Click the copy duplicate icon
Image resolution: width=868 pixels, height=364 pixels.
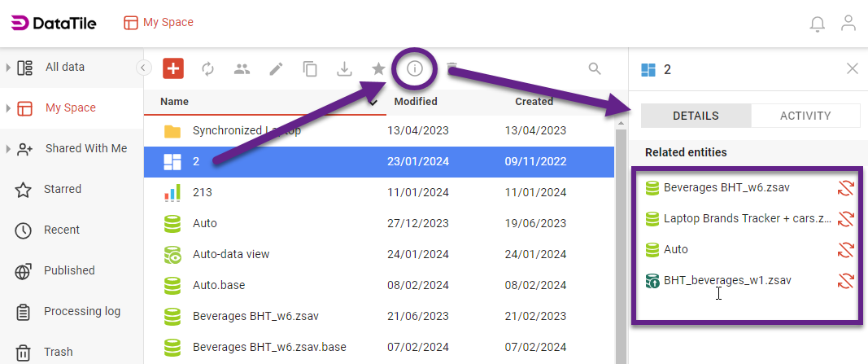[x=310, y=69]
